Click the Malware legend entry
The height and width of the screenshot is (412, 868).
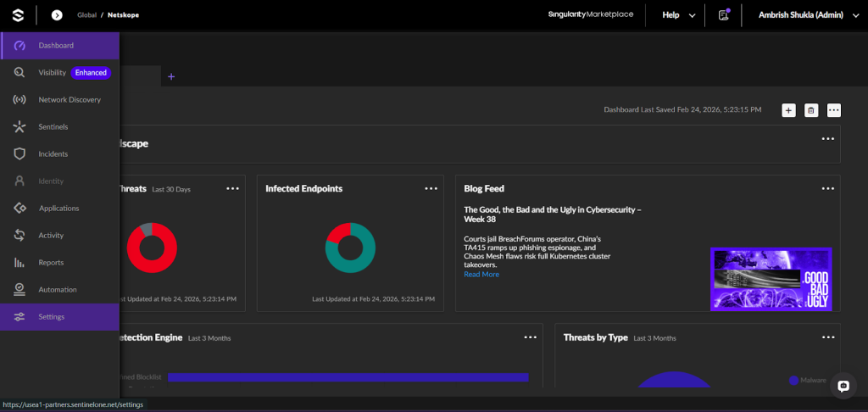coord(808,381)
